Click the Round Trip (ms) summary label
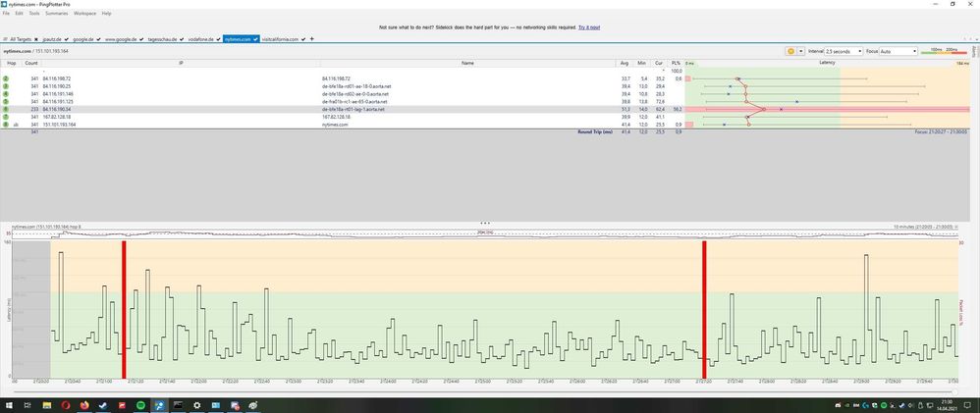980x413 pixels. point(595,131)
